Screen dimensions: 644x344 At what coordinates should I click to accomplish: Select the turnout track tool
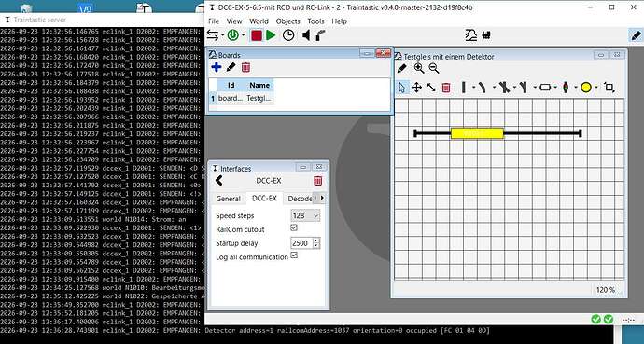point(524,88)
